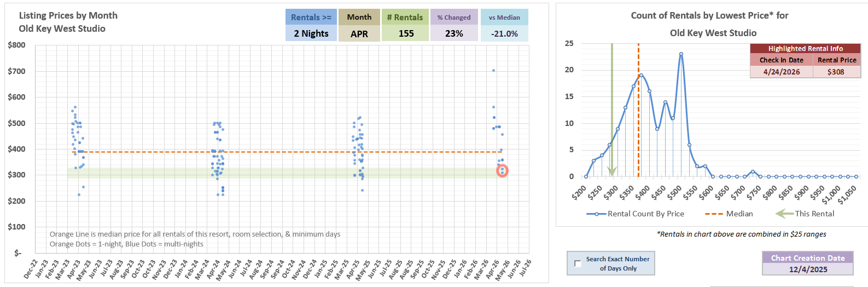Screen dimensions: 868x287
Task: Select the highest $700 dot in Apr-26
Action: click(493, 70)
